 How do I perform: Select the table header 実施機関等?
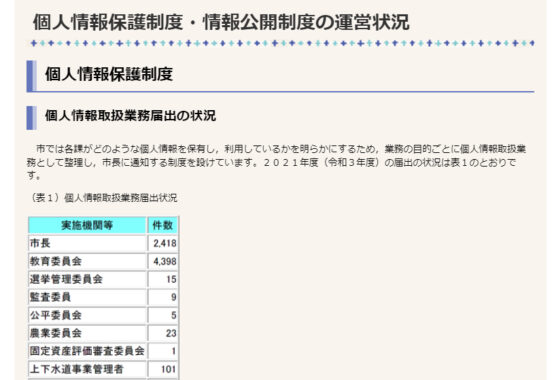pos(87,225)
